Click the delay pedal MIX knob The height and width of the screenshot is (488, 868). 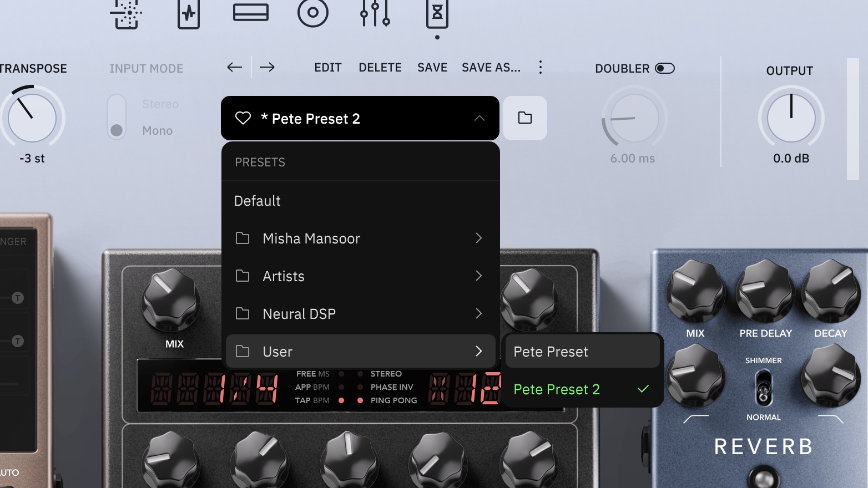171,299
